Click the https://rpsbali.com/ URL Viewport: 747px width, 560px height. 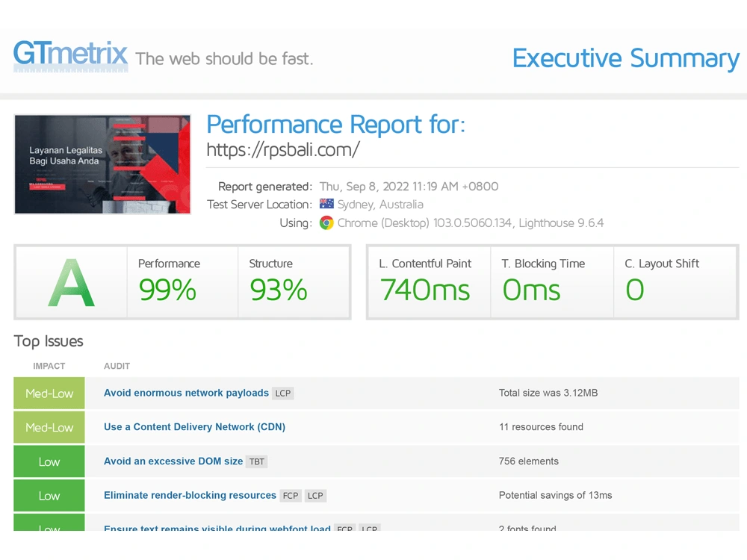click(282, 149)
